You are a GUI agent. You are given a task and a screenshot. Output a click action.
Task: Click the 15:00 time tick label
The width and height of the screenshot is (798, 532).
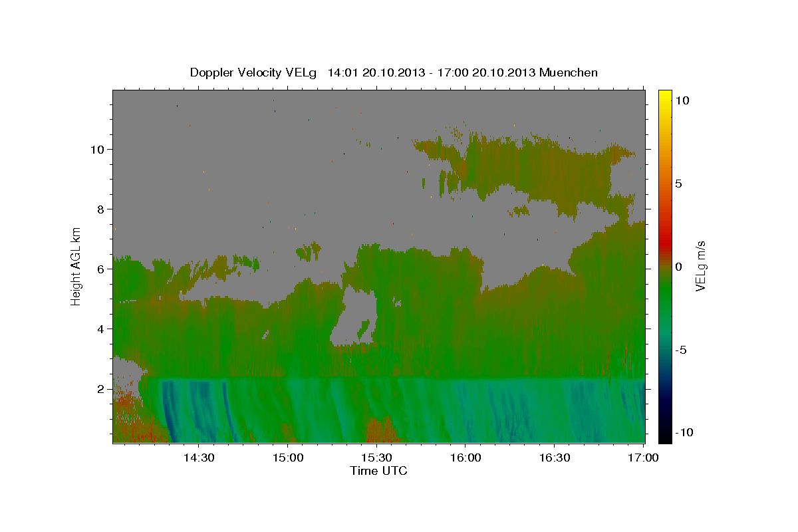point(288,458)
